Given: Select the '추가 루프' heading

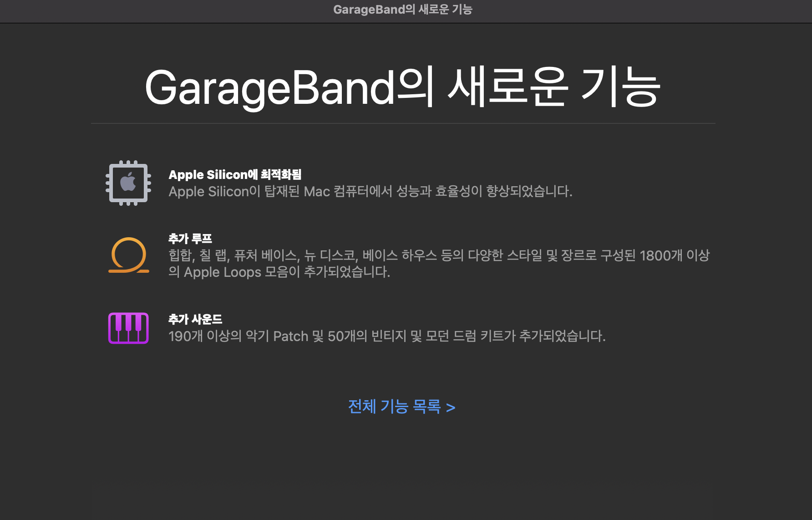Looking at the screenshot, I should [x=190, y=238].
